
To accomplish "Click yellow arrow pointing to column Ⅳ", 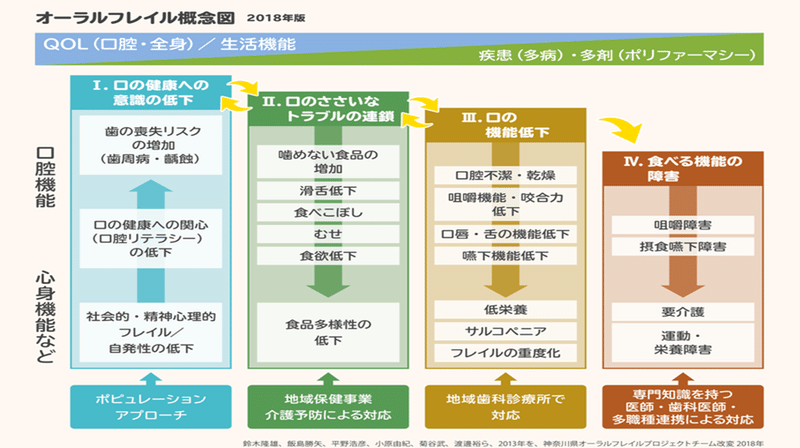I will pyautogui.click(x=621, y=130).
